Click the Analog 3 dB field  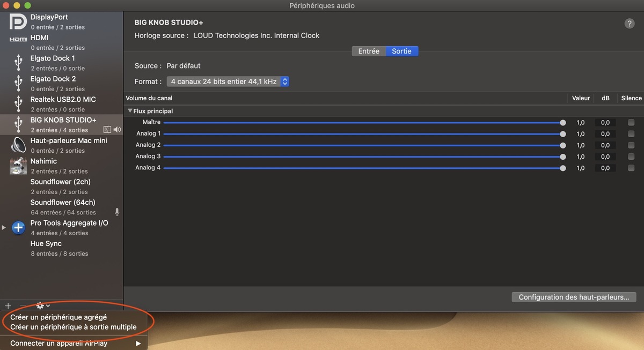605,157
